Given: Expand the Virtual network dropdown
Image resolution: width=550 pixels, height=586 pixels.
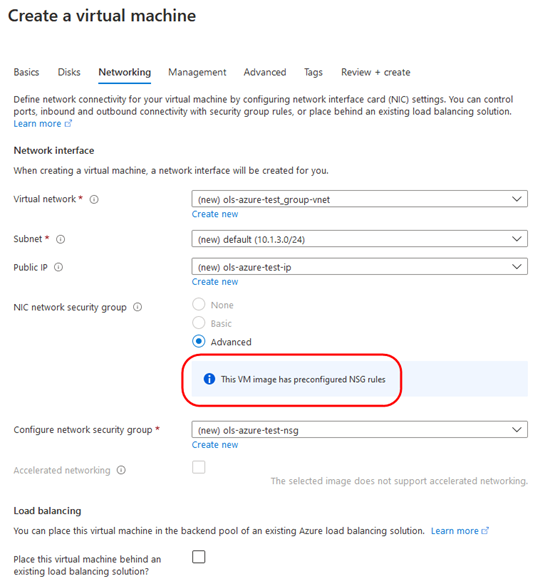Looking at the screenshot, I should coord(359,199).
